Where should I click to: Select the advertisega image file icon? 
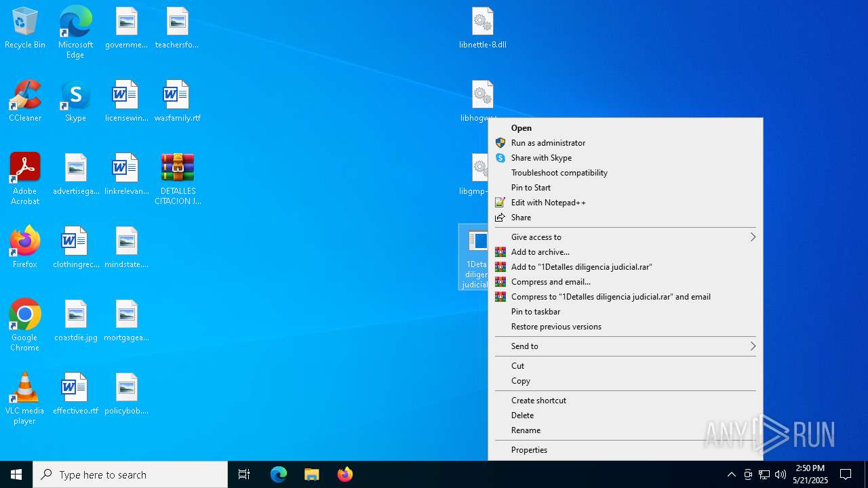(x=76, y=175)
